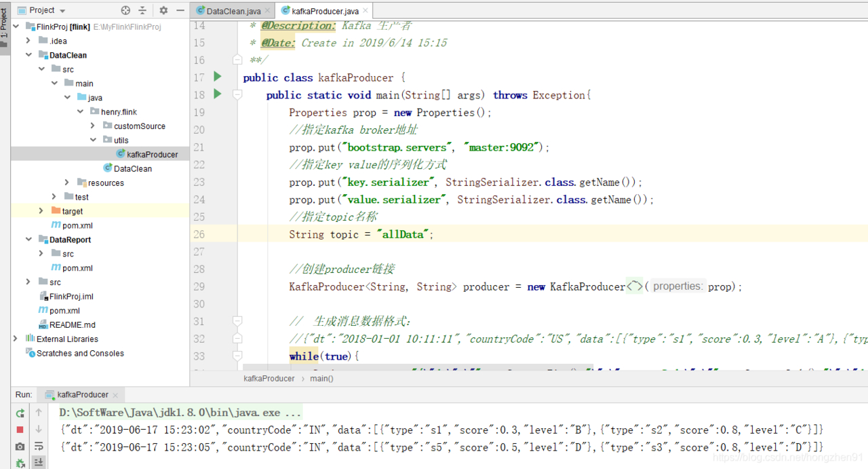Collapse the DataClean module node
The height and width of the screenshot is (469, 868).
(28, 55)
